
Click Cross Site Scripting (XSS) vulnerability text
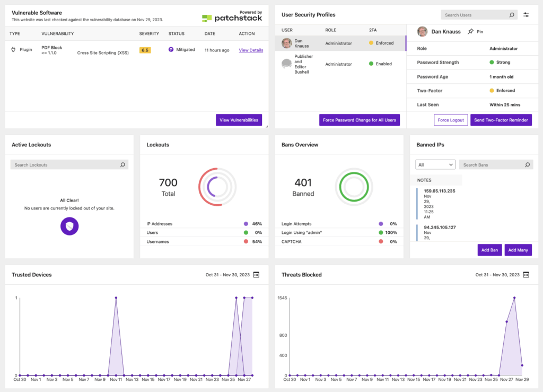point(103,53)
